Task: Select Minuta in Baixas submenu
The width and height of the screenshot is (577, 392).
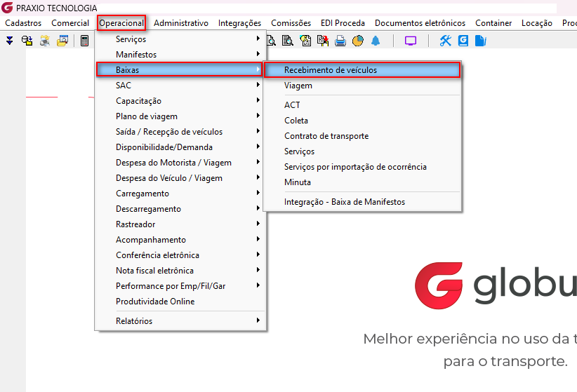Action: [362, 182]
